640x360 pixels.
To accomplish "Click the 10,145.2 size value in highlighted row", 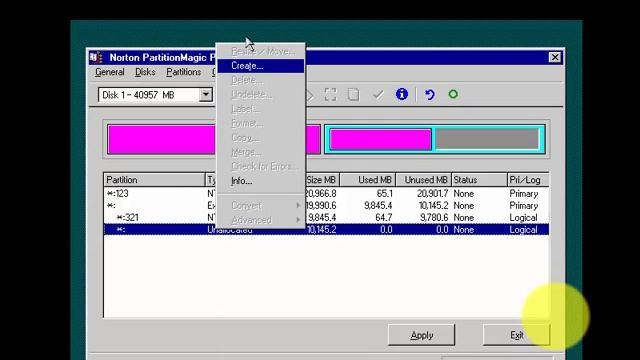I will [x=322, y=230].
